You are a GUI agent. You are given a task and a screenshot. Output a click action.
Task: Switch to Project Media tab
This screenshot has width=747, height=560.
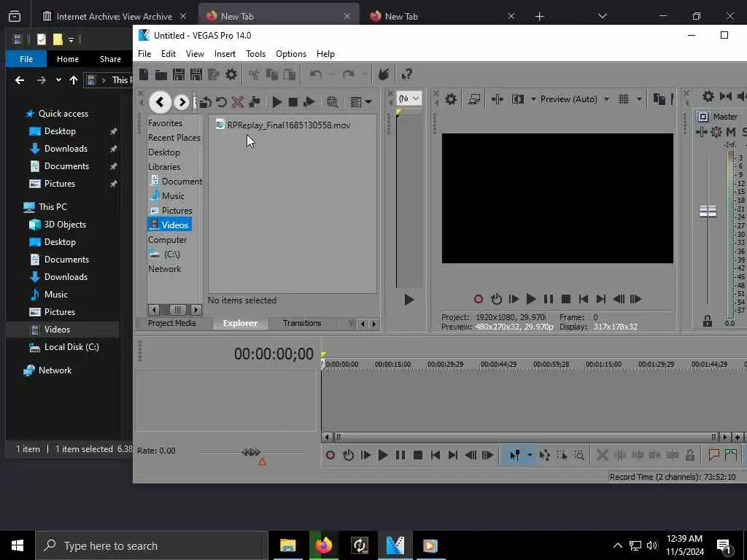tap(171, 323)
